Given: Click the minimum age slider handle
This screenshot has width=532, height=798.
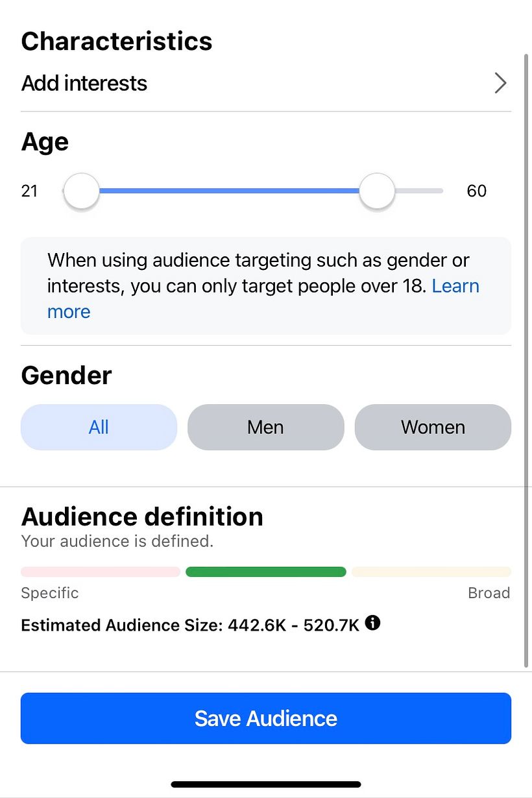Looking at the screenshot, I should pyautogui.click(x=81, y=191).
